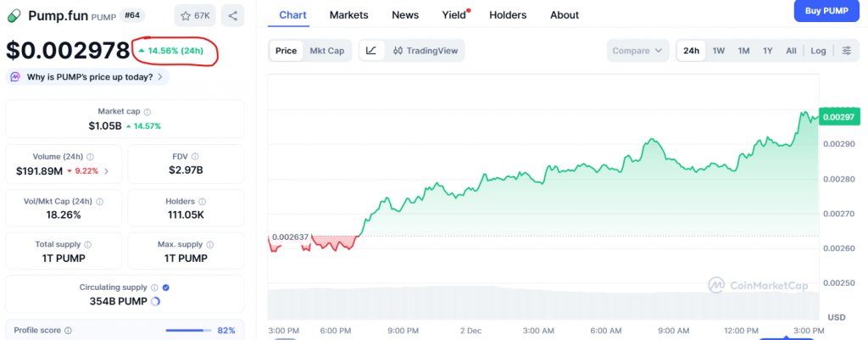Viewport: 868px width, 340px height.
Task: Click the 14.56% (24h) change label
Action: (170, 51)
